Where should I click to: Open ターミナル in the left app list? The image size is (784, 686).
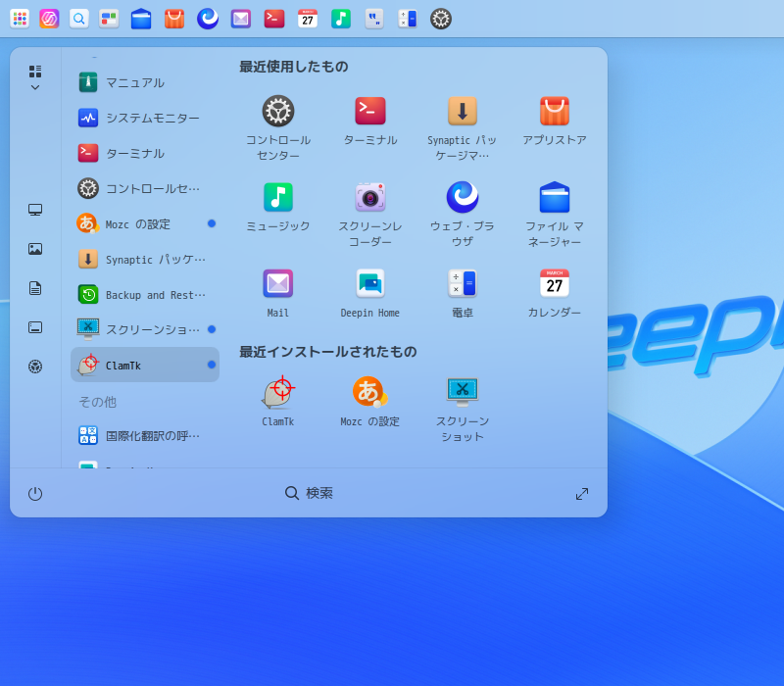tap(145, 153)
